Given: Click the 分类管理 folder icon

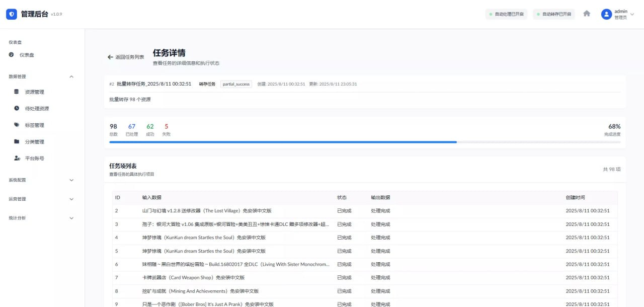Looking at the screenshot, I should click(x=17, y=141).
